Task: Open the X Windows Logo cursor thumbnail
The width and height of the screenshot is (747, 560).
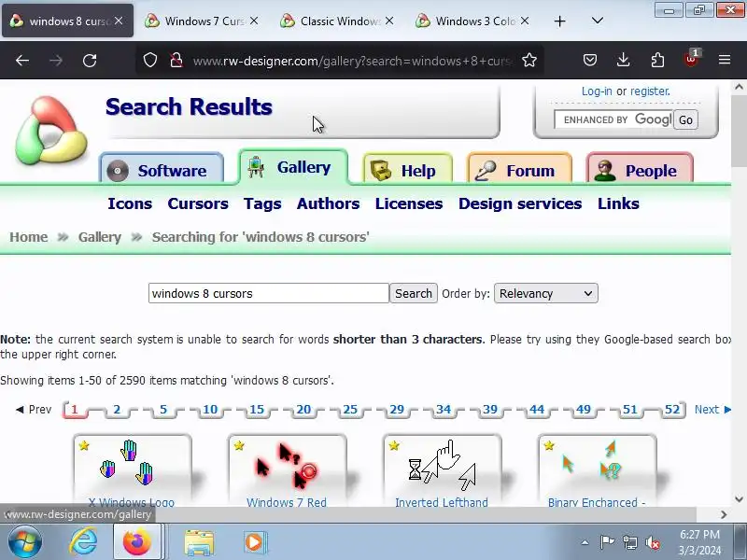Action: click(133, 469)
